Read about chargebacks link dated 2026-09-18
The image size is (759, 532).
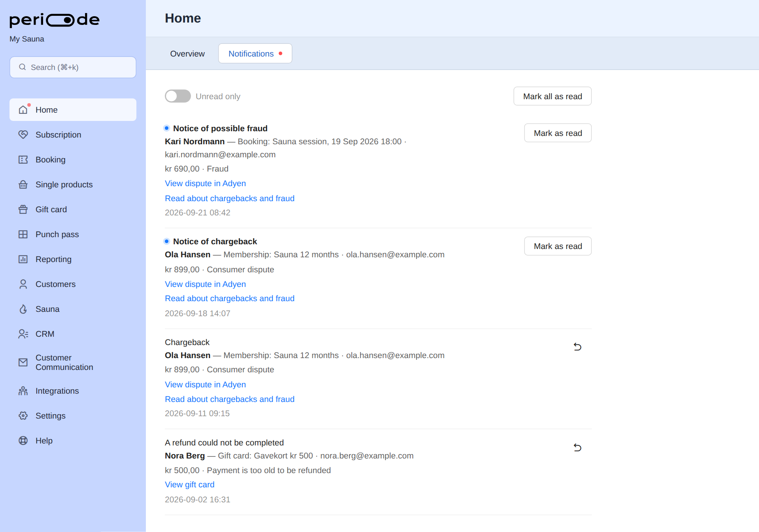pyautogui.click(x=230, y=298)
